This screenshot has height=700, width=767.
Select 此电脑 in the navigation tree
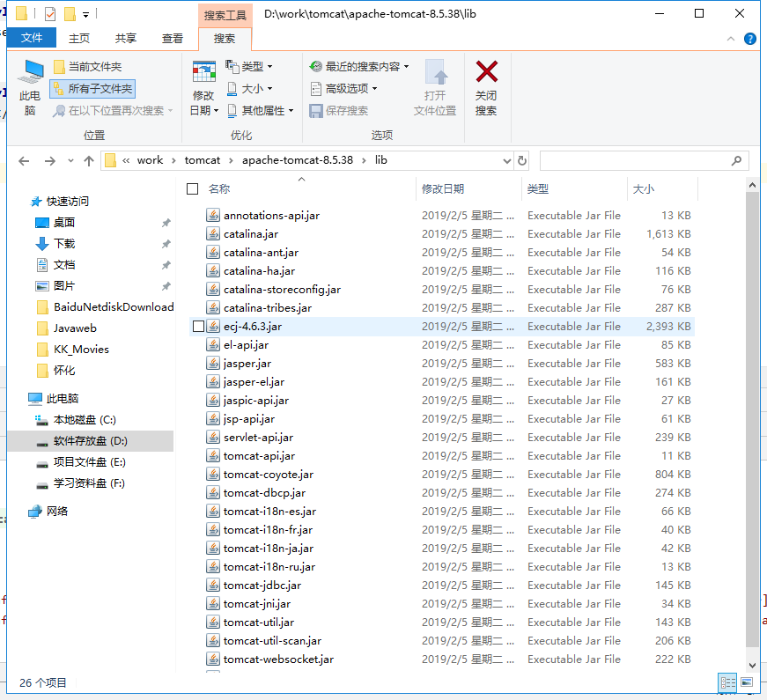pyautogui.click(x=63, y=399)
